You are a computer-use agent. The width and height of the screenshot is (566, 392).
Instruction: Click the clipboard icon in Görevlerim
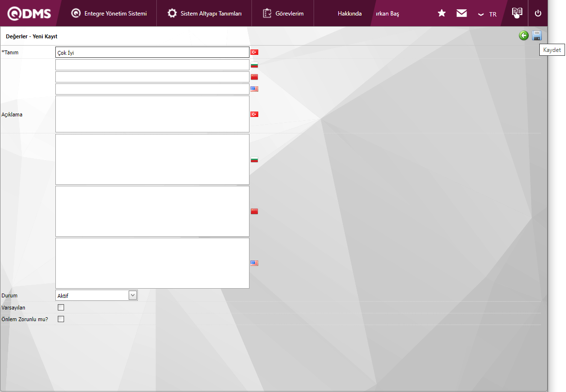pos(267,14)
